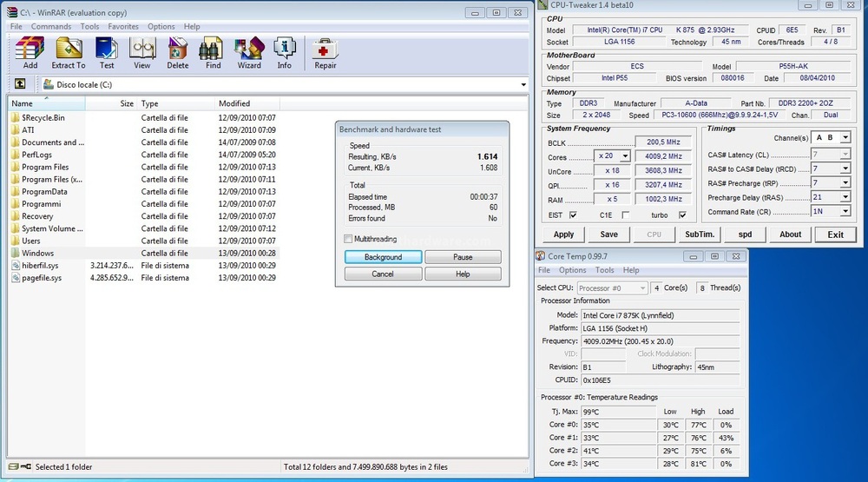Click the Test archive toolbar icon
This screenshot has height=482, width=868.
click(x=106, y=49)
